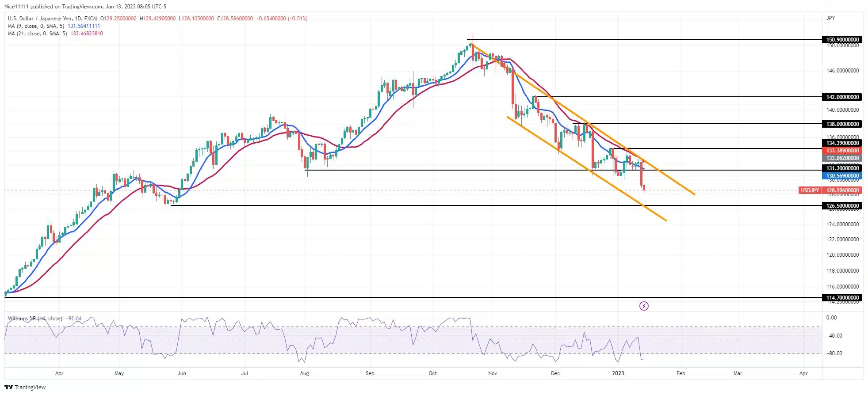Select the 126.50 support level label
Viewport: 868px width, 395px height.
[842, 206]
